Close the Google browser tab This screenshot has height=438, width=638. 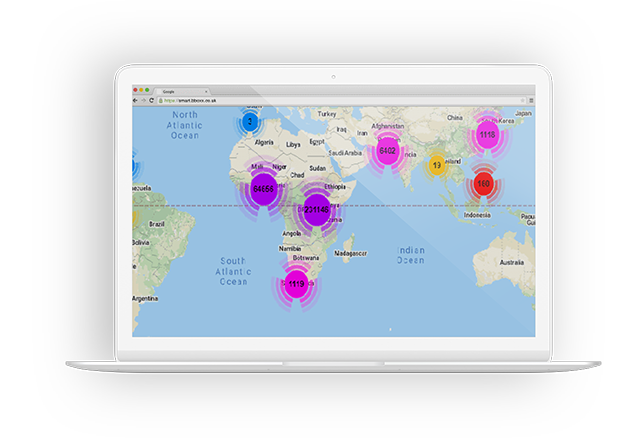(x=206, y=91)
